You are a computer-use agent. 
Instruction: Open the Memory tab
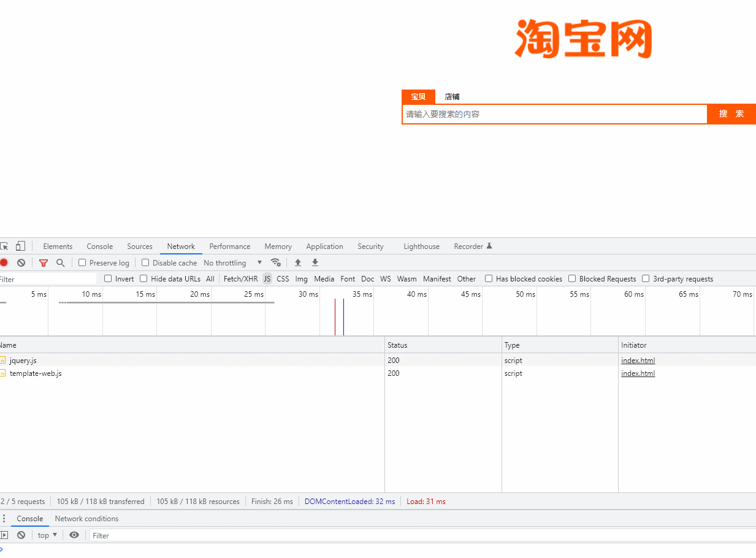(278, 247)
